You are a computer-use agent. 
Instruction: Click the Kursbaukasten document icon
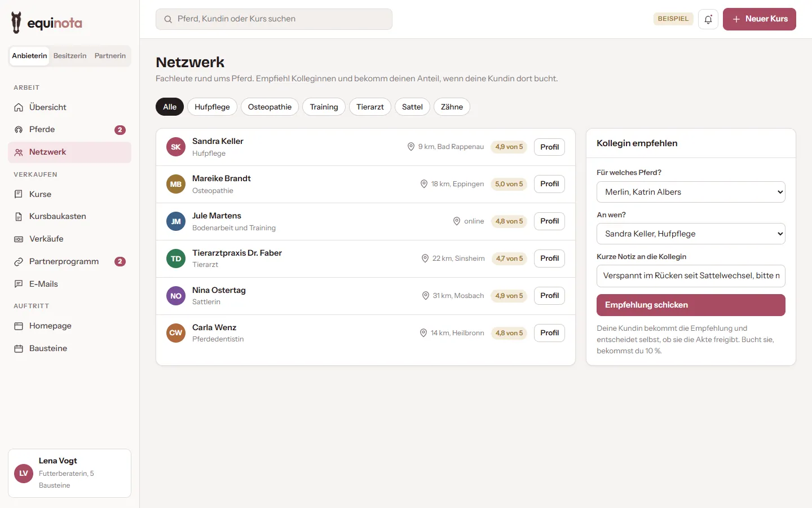coord(19,217)
